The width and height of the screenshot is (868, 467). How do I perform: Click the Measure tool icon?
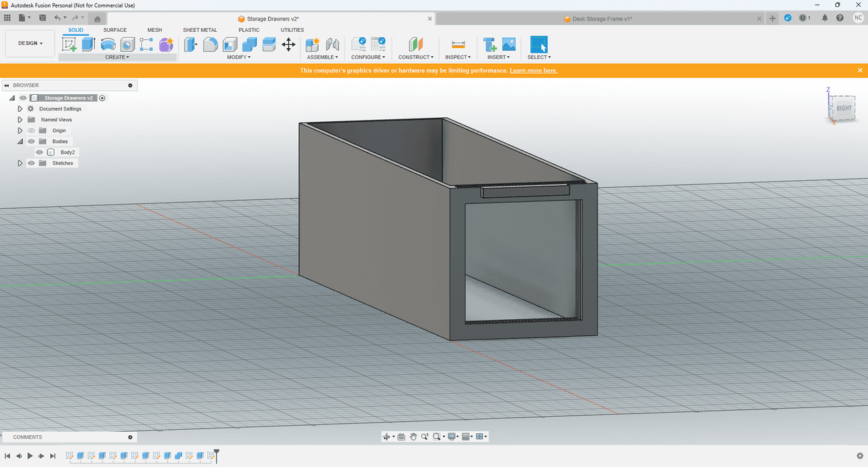click(x=458, y=45)
